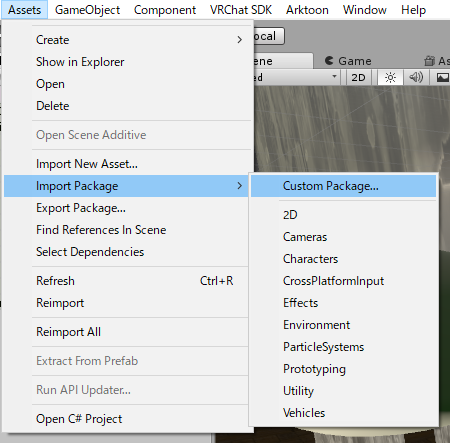Toggle scene lighting sun icon
The image size is (450, 443).
[x=390, y=78]
